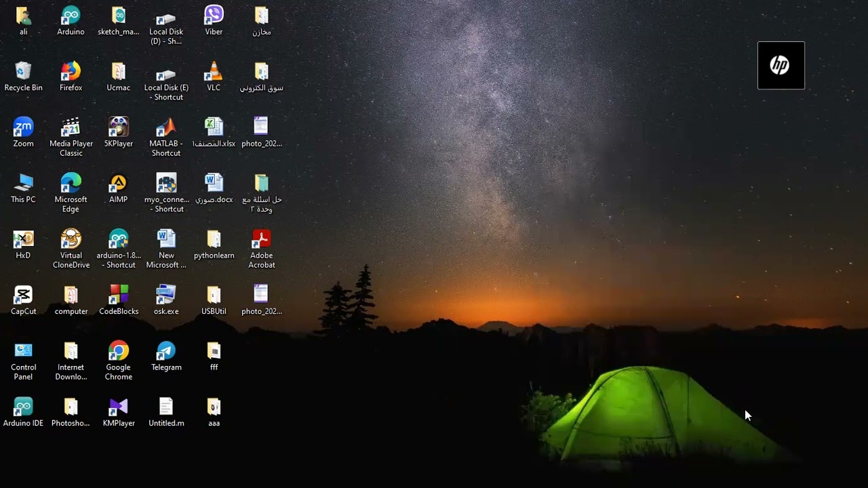Click the HP logo widget
The height and width of the screenshot is (488, 868).
(781, 65)
